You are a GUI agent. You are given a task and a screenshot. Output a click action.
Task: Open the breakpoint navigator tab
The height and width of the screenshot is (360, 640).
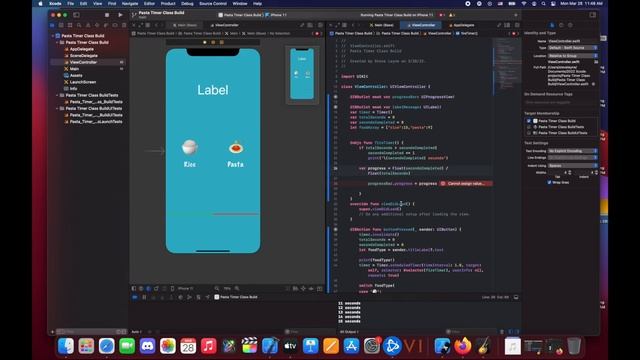pyautogui.click(x=115, y=25)
